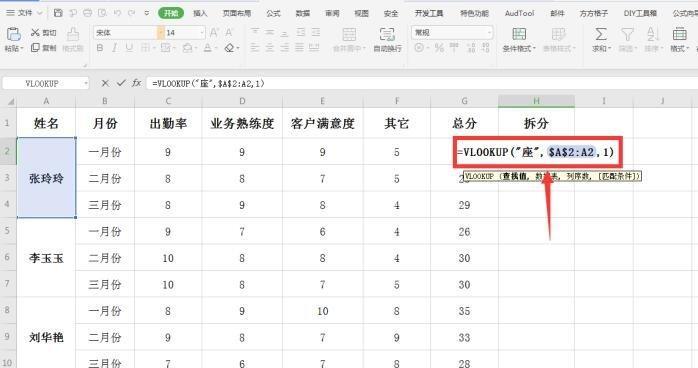The image size is (698, 368).
Task: Click the Save icon in quick access toolbar
Action: [x=58, y=13]
